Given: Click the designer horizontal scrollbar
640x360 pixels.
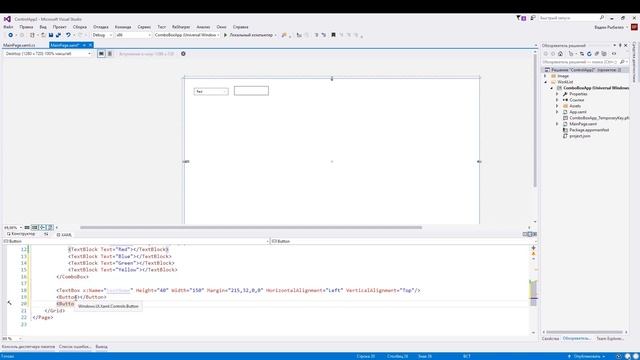Looking at the screenshot, I should pyautogui.click(x=251, y=227).
